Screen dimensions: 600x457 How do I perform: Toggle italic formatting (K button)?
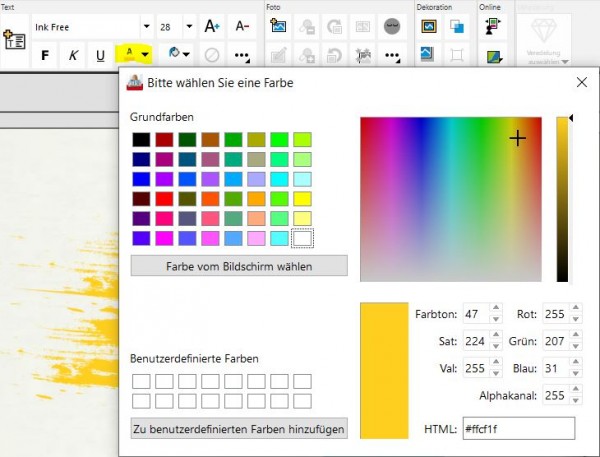point(73,55)
